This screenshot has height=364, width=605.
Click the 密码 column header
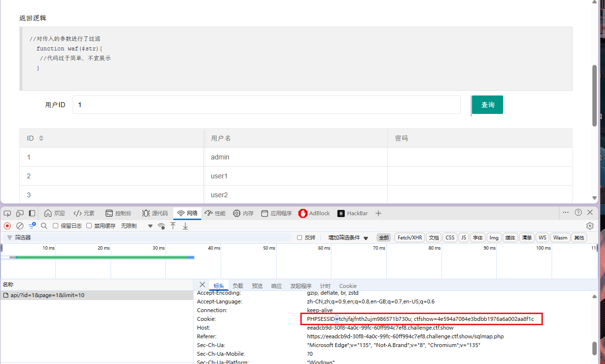[480, 138]
